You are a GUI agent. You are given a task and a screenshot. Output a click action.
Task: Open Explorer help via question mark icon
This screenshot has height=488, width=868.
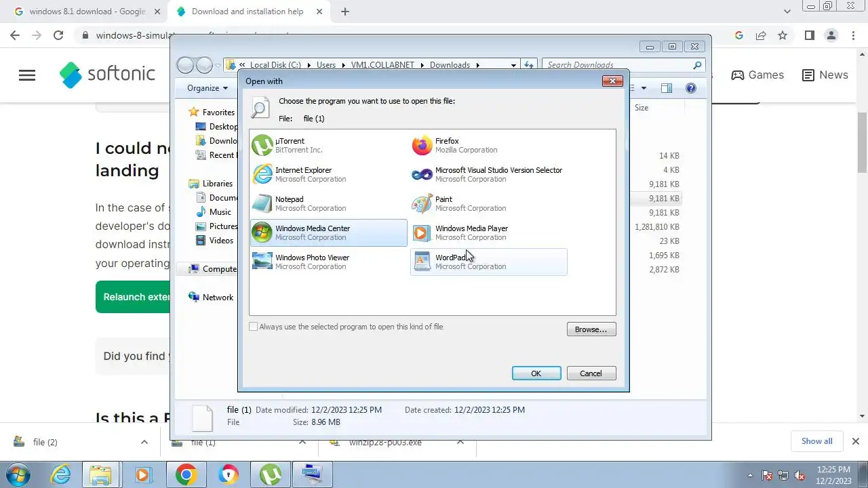(690, 88)
